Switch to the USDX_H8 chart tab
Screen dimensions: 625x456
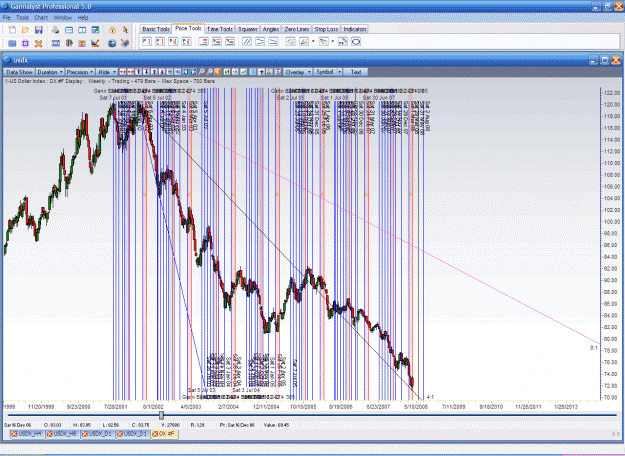tap(62, 434)
